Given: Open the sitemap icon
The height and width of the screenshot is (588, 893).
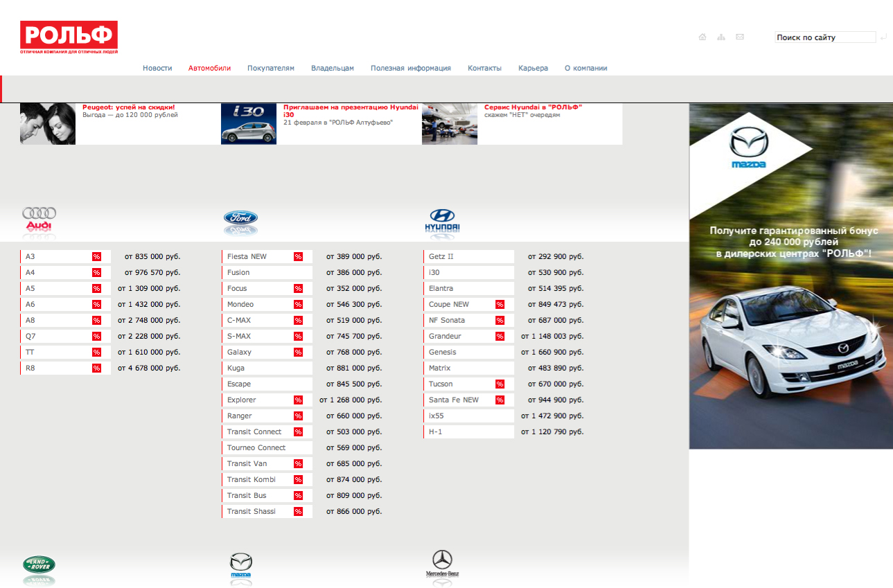Looking at the screenshot, I should 721,37.
